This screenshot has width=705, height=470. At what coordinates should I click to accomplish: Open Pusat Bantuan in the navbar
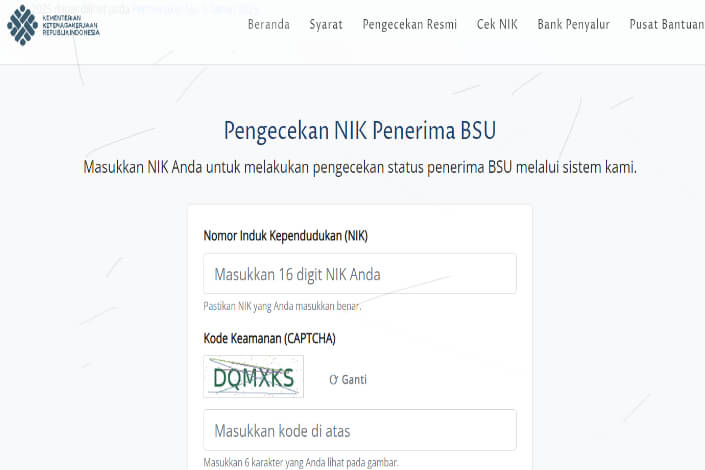pyautogui.click(x=667, y=24)
